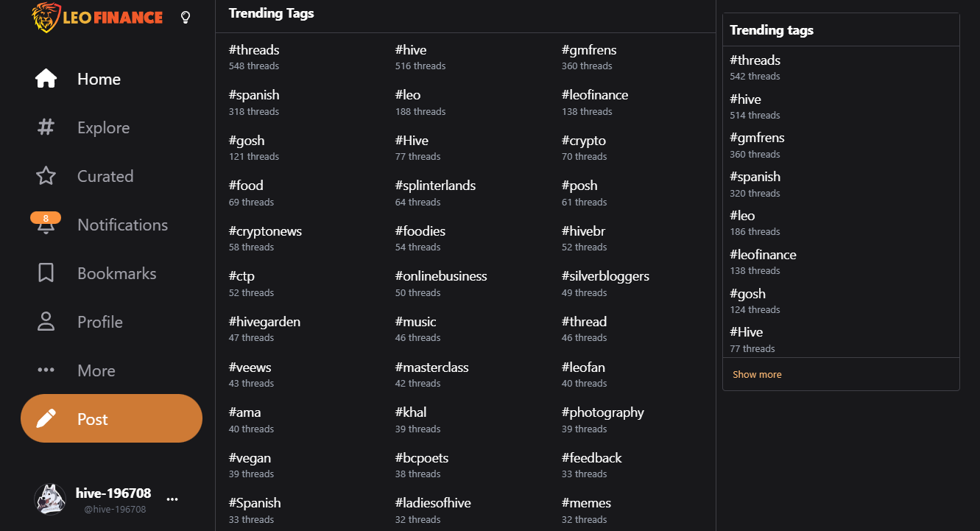Screen dimensions: 980x531
Task: Open the #splinterlands tag
Action: (x=435, y=186)
